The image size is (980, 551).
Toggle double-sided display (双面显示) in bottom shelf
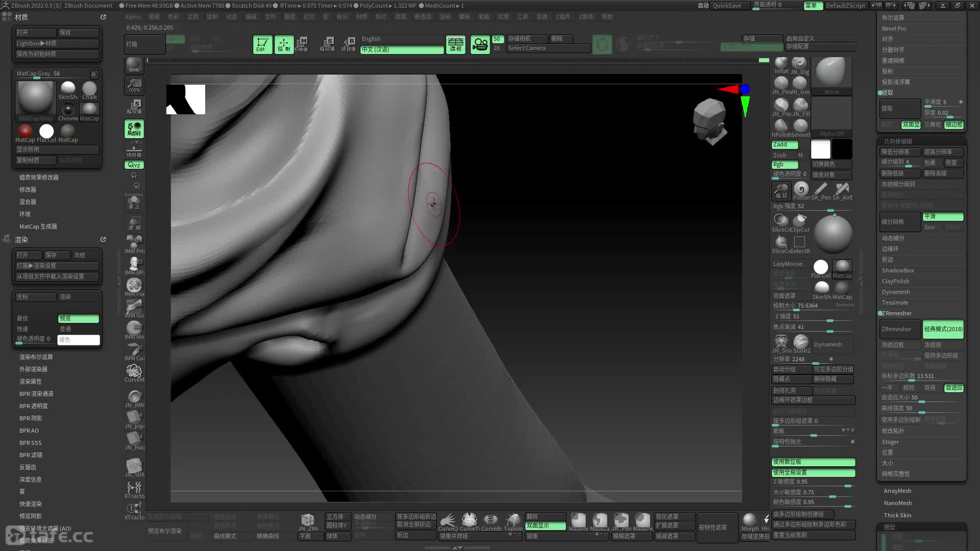click(x=545, y=526)
